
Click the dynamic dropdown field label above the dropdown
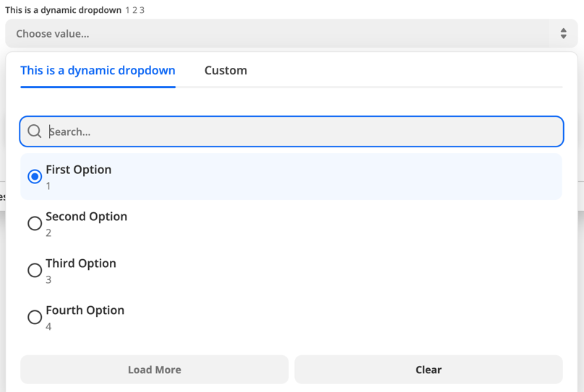tap(64, 10)
